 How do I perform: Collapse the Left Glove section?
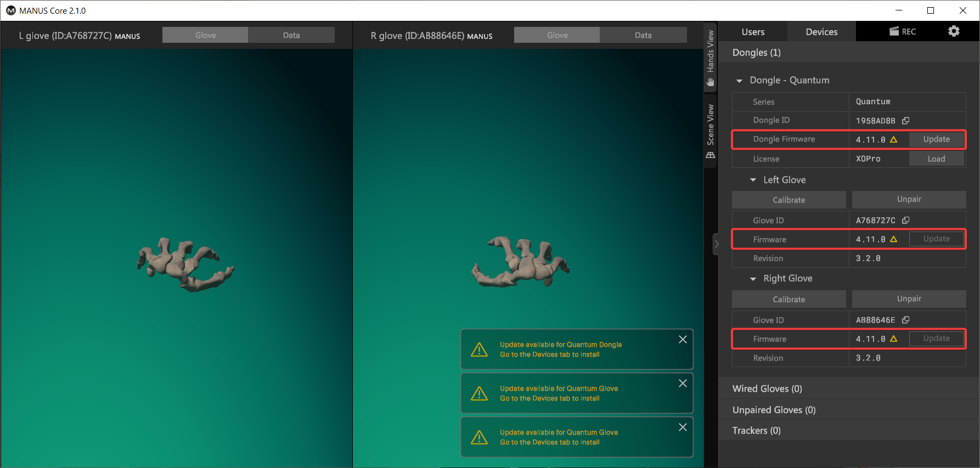753,180
